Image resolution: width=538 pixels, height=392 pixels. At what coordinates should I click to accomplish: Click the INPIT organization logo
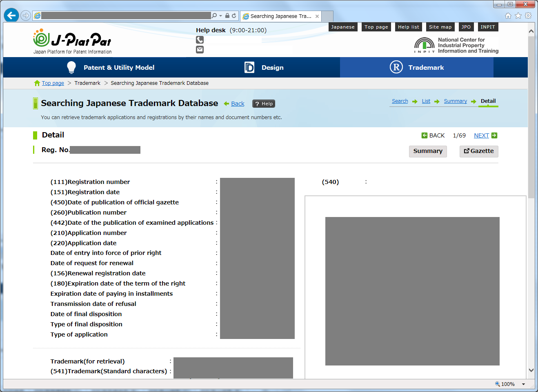tap(456, 45)
